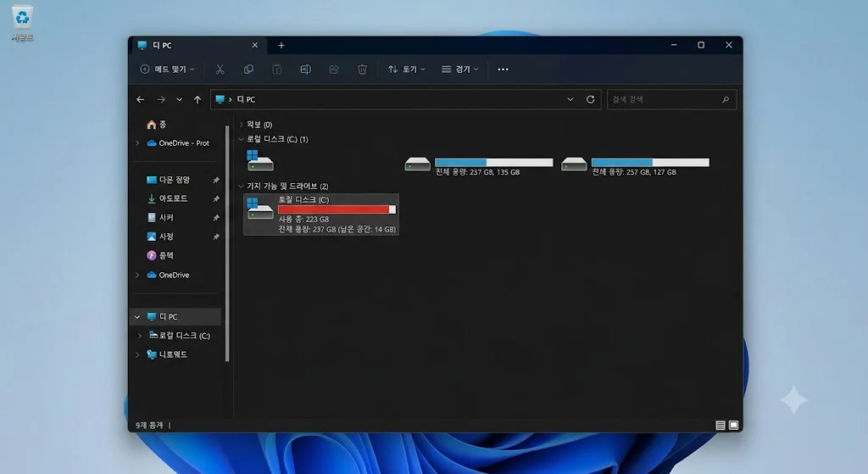Image resolution: width=868 pixels, height=474 pixels.
Task: Click the Cut scissors icon in toolbar
Action: pyautogui.click(x=220, y=70)
